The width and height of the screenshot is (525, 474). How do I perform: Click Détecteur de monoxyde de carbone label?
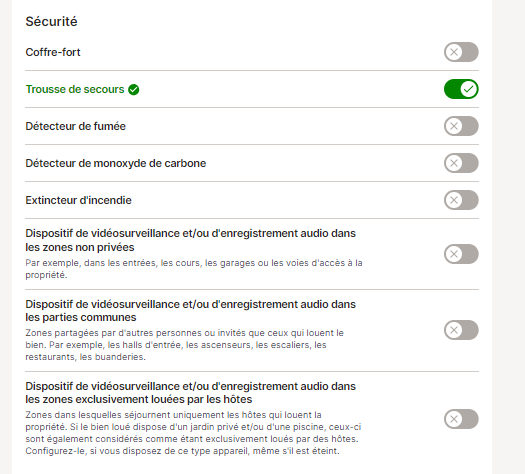[116, 163]
